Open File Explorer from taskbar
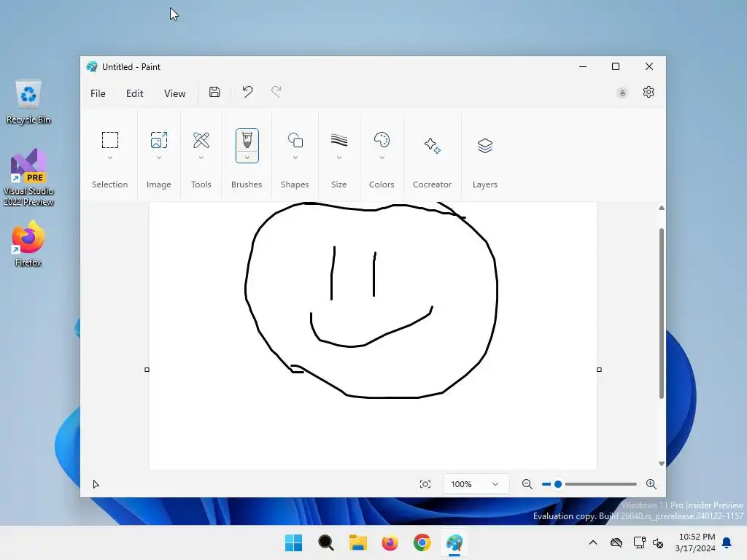The height and width of the screenshot is (560, 747). pyautogui.click(x=357, y=542)
